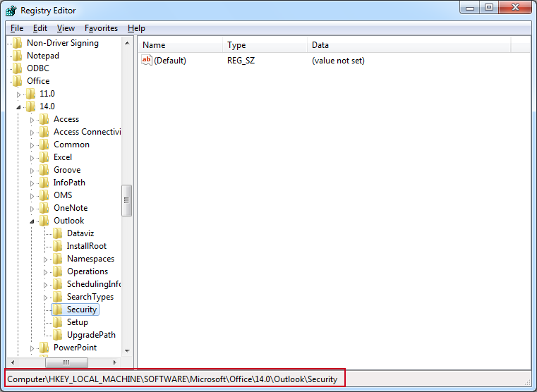The image size is (537, 392).
Task: Select the Access Connectivi tree key
Action: click(87, 132)
